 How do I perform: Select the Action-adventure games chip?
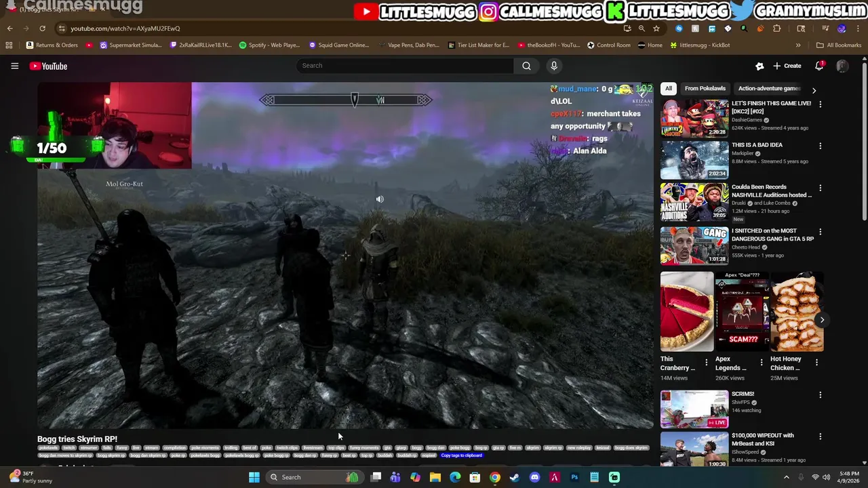click(769, 88)
